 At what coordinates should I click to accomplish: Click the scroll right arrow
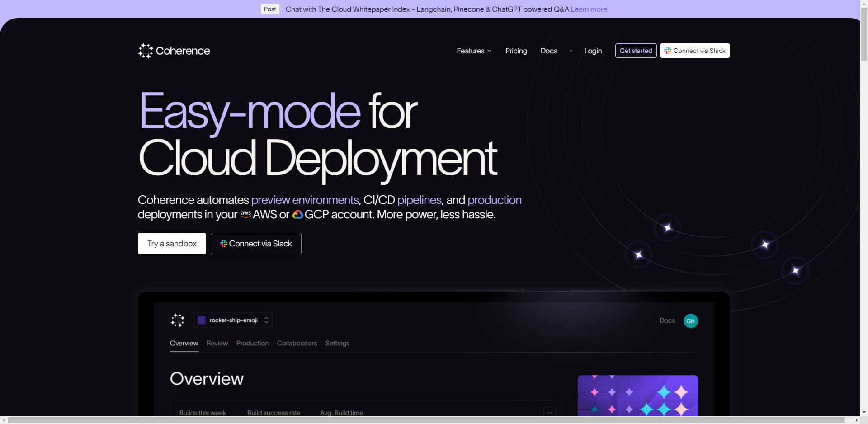(856, 420)
